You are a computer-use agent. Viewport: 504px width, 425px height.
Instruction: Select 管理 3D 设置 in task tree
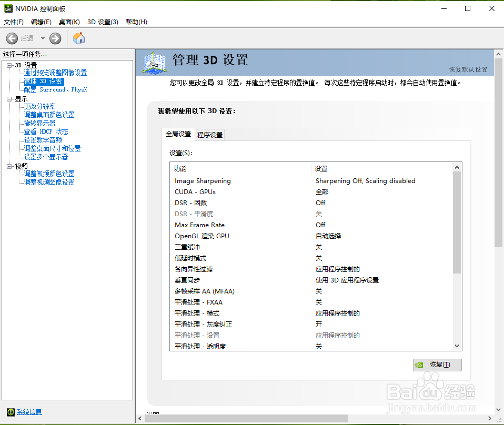pos(44,82)
